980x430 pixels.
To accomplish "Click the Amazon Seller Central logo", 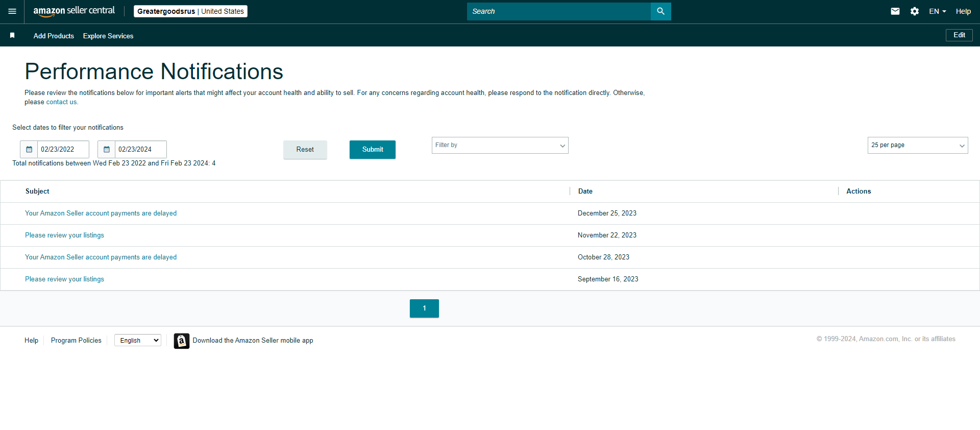I will pos(74,11).
